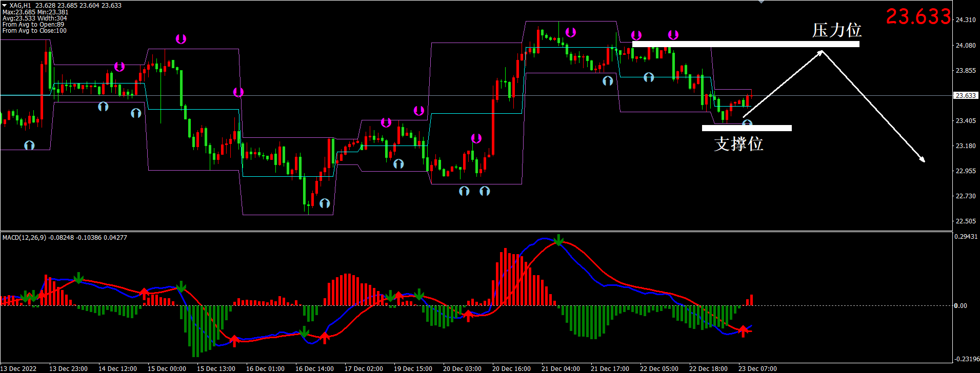Select the white resistance bar under 压力位
The image size is (980, 373).
745,45
